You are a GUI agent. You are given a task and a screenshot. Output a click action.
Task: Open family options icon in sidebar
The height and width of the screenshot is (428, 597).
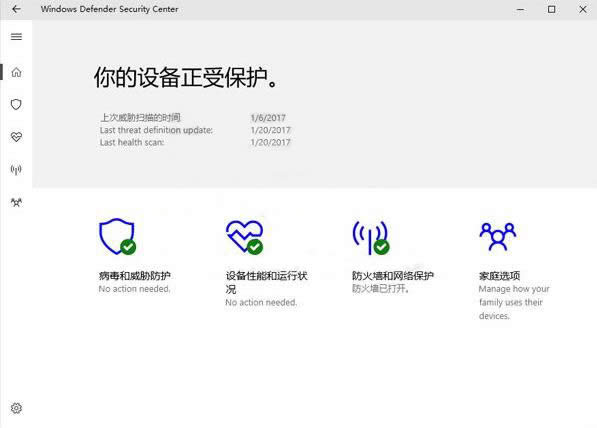tap(16, 202)
